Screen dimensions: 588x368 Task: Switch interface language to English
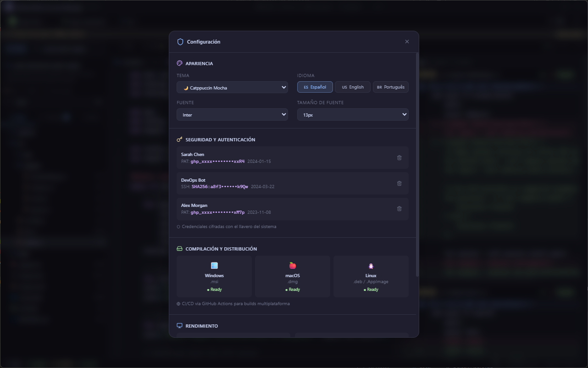point(352,87)
